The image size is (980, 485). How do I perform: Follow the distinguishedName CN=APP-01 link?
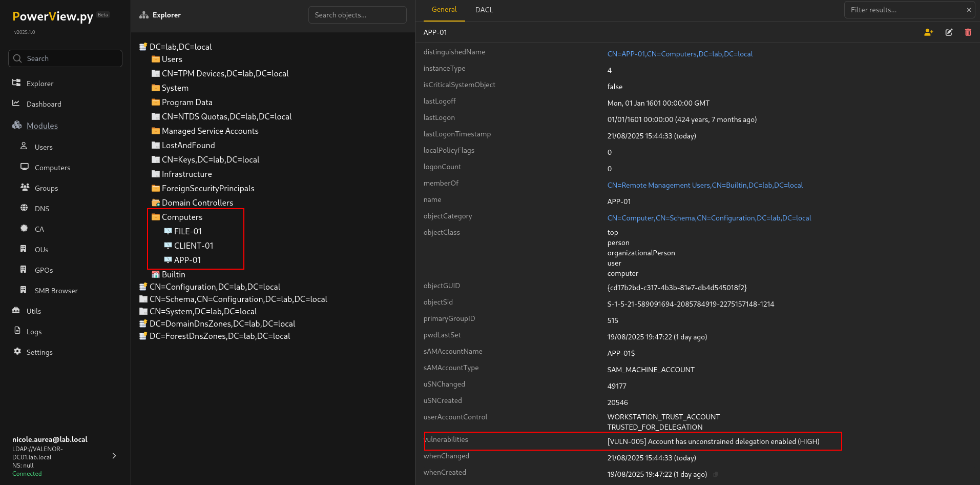pos(679,54)
